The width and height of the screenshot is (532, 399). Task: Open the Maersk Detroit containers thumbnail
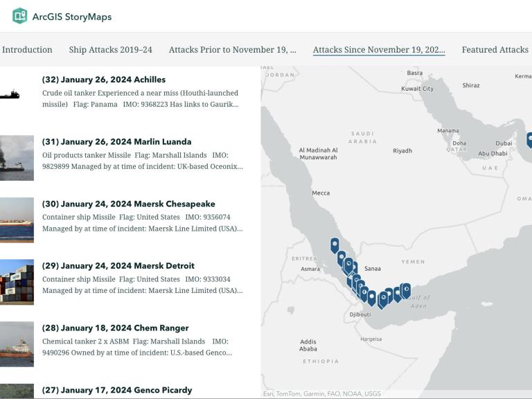click(x=17, y=282)
